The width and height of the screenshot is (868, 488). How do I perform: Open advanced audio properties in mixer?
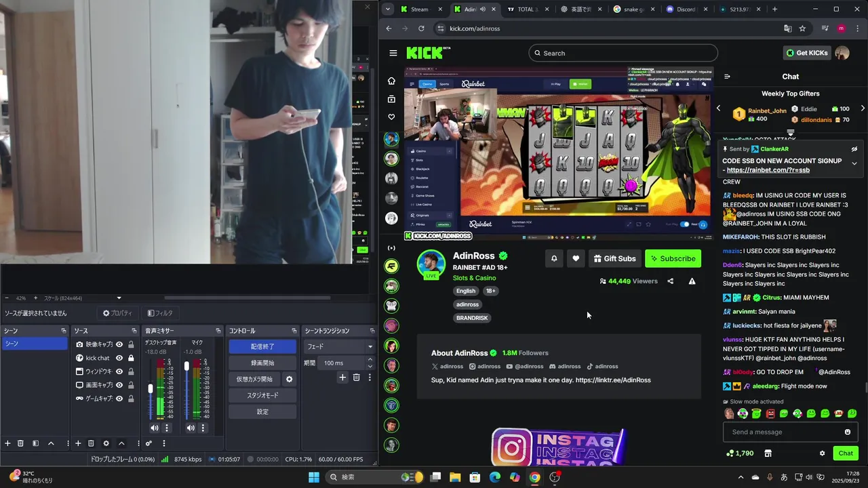click(149, 443)
